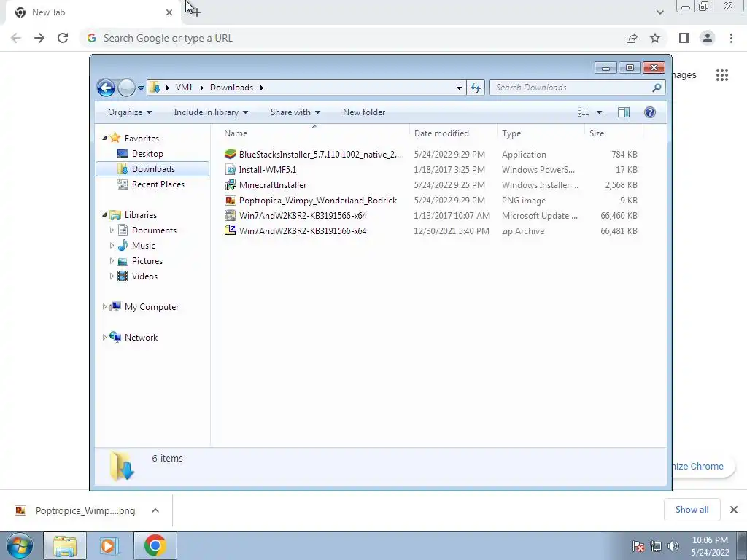This screenshot has width=747, height=560.
Task: Click the Explorer forward arrow button
Action: tap(126, 87)
